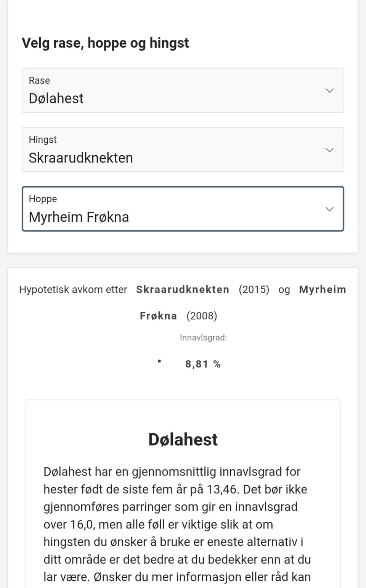Click the bold Skraarudknekten name in results
The image size is (366, 588).
pos(183,290)
